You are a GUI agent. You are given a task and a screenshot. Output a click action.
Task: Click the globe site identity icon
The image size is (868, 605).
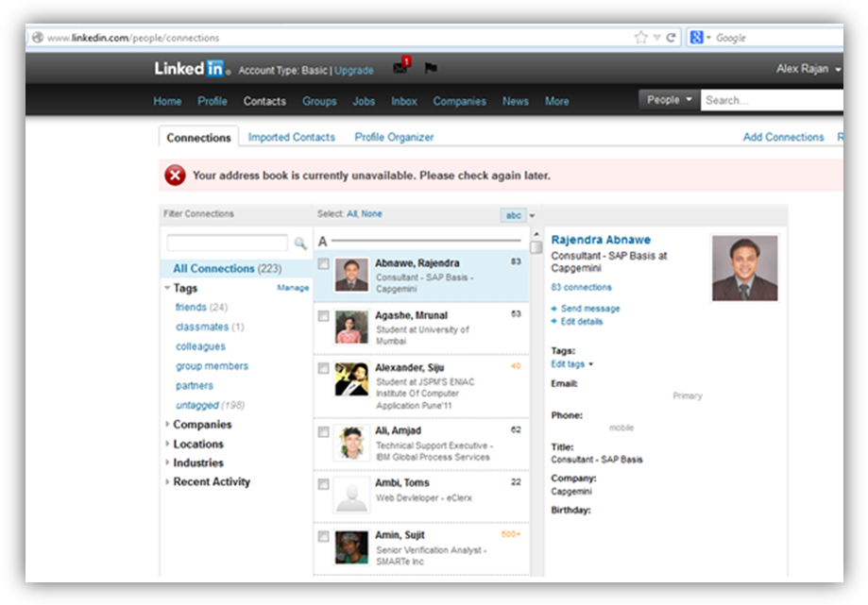click(37, 38)
